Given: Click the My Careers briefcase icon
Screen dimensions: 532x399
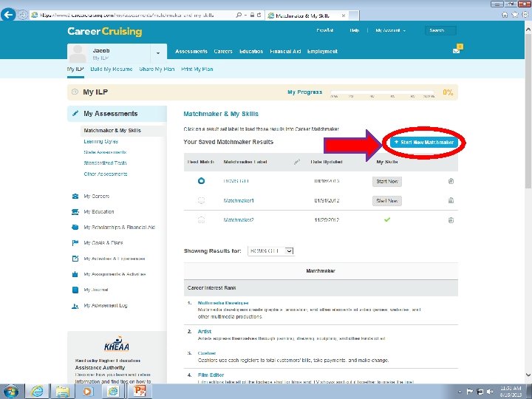Looking at the screenshot, I should pyautogui.click(x=75, y=196).
